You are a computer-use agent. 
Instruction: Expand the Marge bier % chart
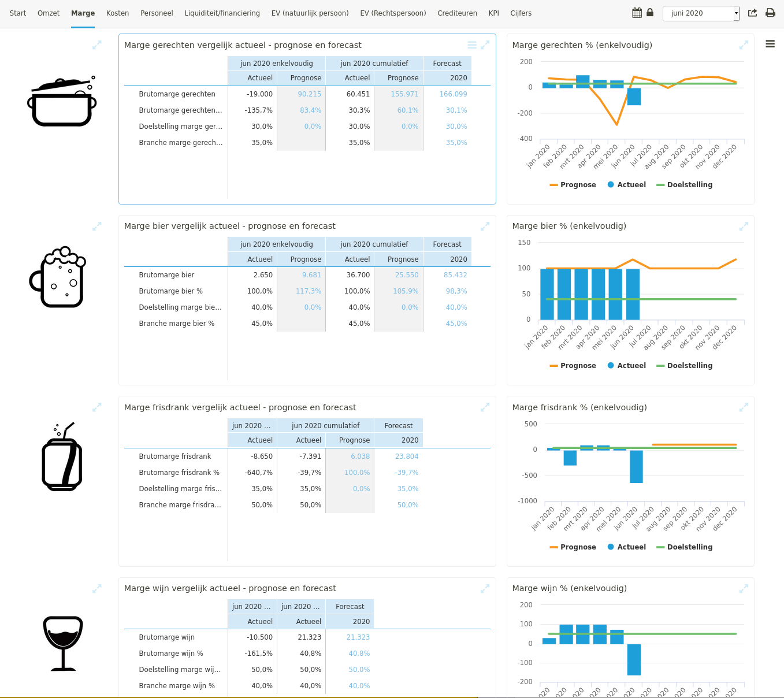coord(744,227)
